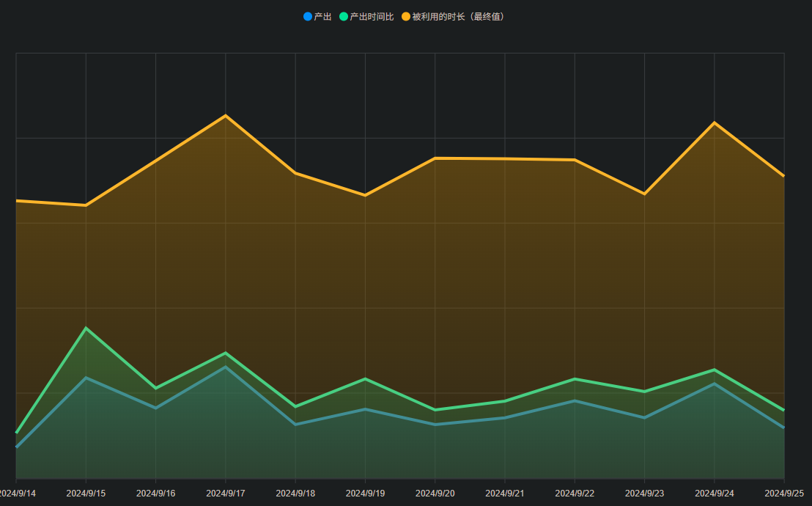This screenshot has width=812, height=506.
Task: Click the blue line peak at 2024/9/17
Action: coord(226,367)
